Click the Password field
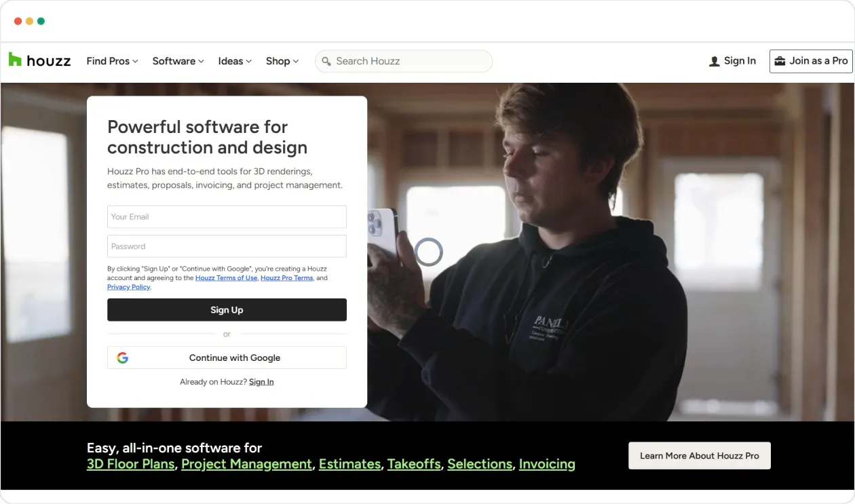Viewport: 855px width, 504px height. [x=227, y=246]
